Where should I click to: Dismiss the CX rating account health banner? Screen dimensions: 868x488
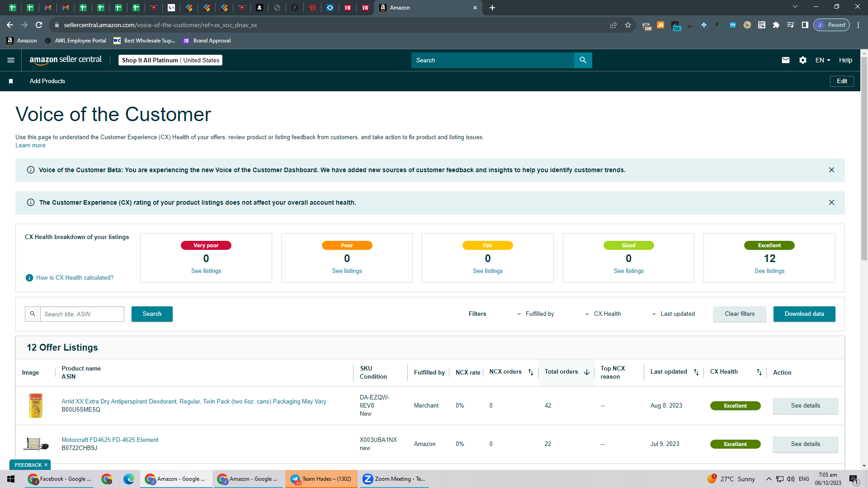(x=831, y=202)
